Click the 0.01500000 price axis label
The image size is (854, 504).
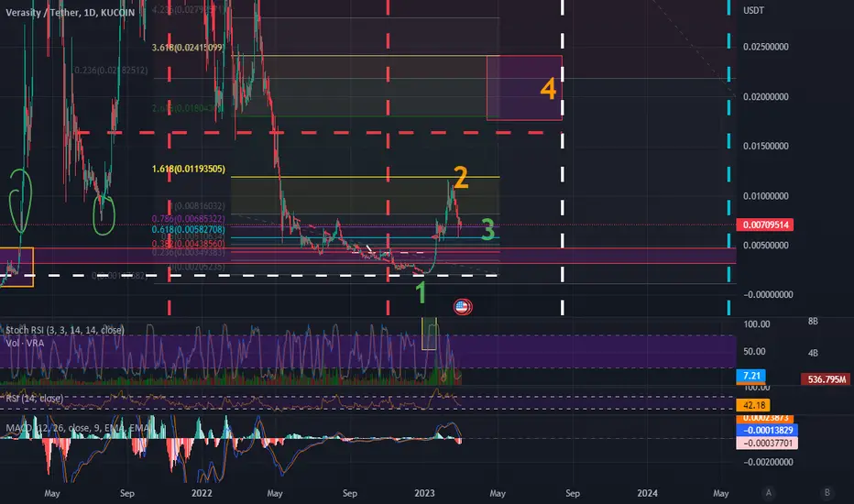click(x=766, y=146)
